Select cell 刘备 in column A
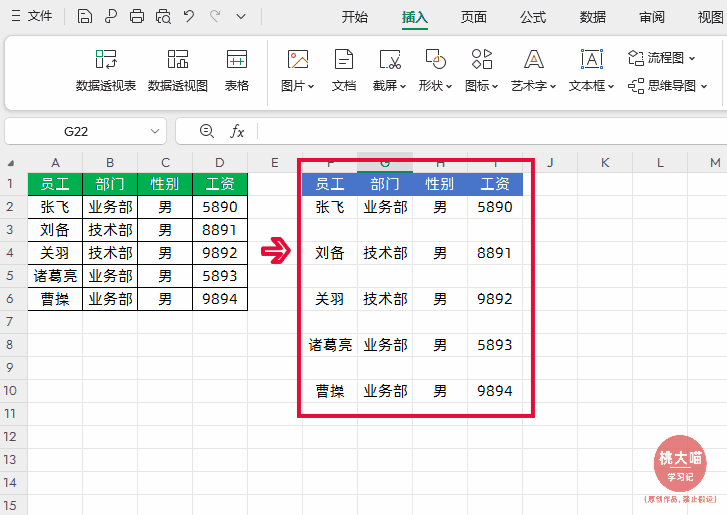The width and height of the screenshot is (727, 515). (x=55, y=230)
